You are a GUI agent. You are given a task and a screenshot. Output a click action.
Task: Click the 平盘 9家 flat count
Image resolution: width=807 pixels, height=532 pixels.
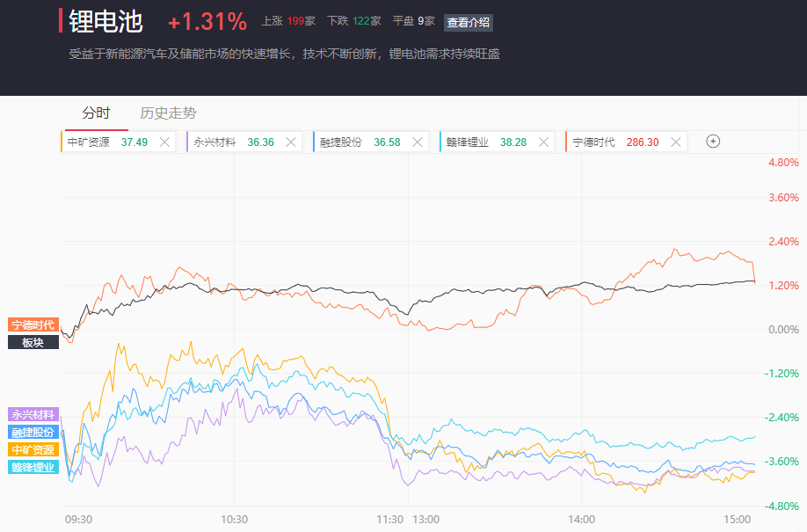413,21
